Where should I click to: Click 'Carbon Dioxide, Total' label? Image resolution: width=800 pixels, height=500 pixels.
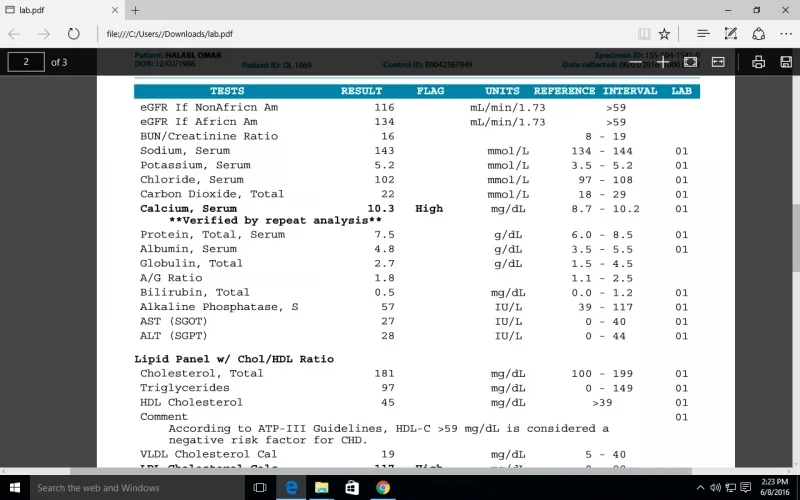(x=212, y=194)
